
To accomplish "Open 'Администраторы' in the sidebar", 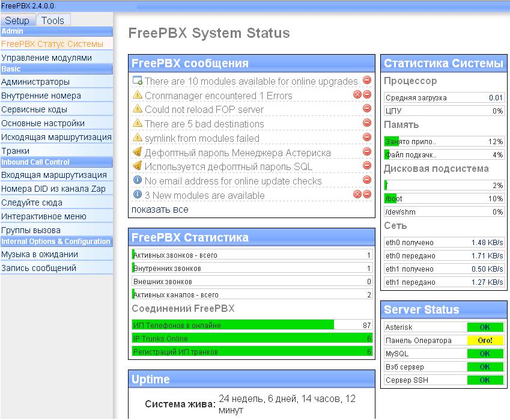I will pyautogui.click(x=56, y=82).
